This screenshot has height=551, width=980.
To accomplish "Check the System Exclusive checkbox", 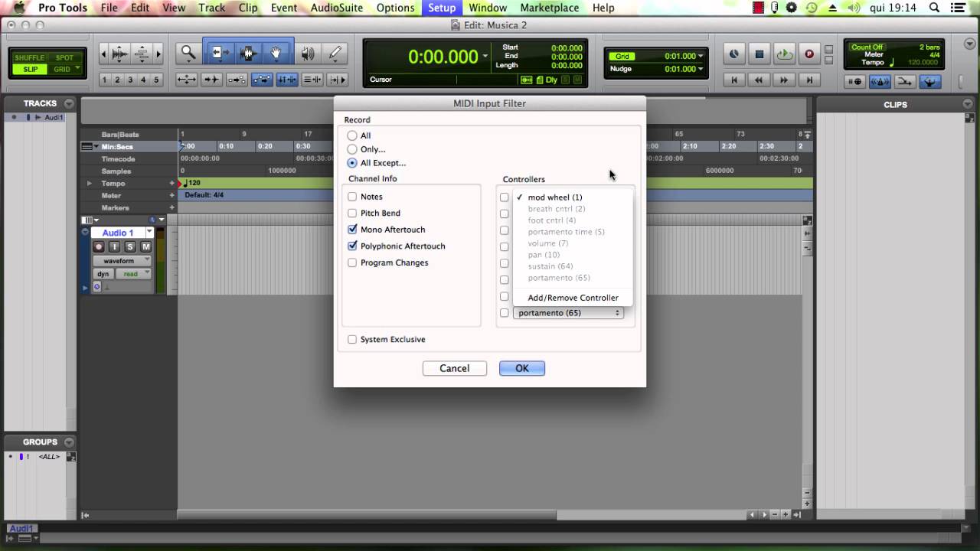I will click(352, 339).
